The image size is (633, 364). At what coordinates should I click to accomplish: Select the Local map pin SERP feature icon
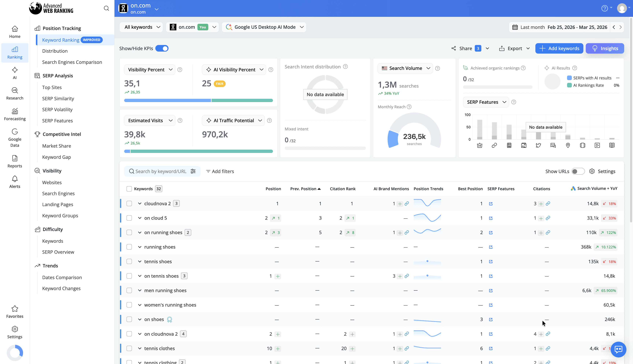click(x=568, y=145)
